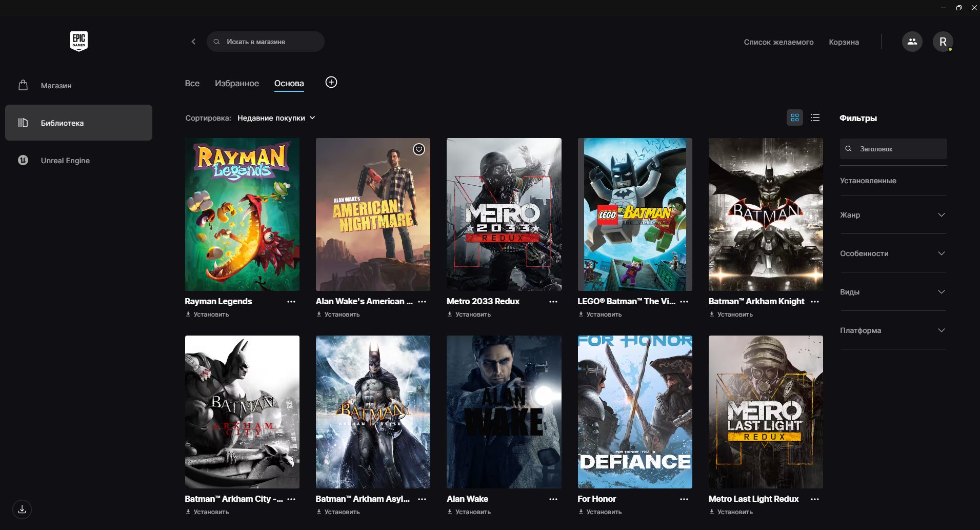This screenshot has width=980, height=530.
Task: Open the downloads icon
Action: [x=22, y=509]
